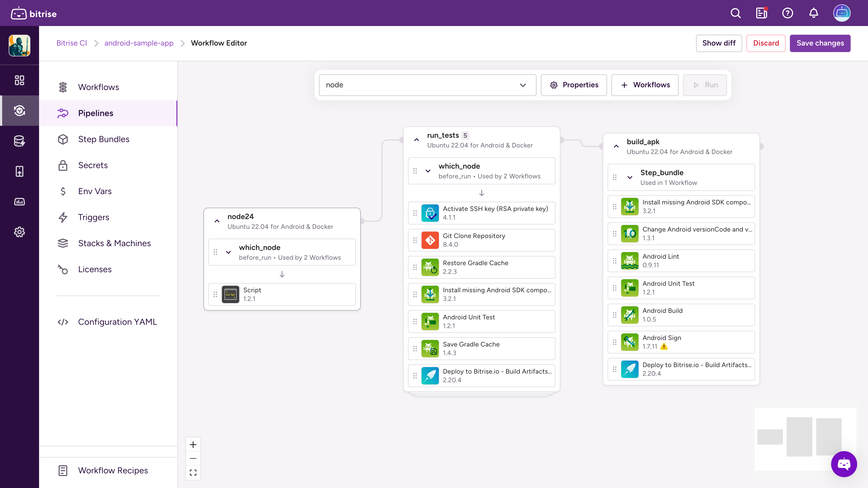
Task: Click the help question mark icon
Action: [787, 14]
